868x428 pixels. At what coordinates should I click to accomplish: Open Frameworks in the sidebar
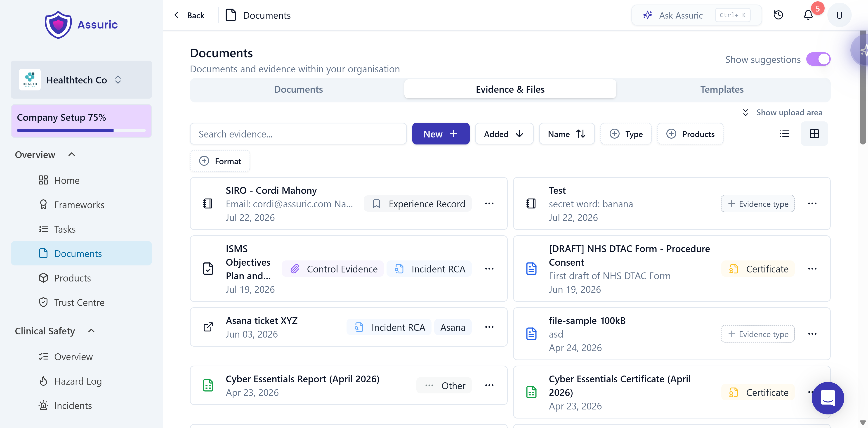pos(81,205)
